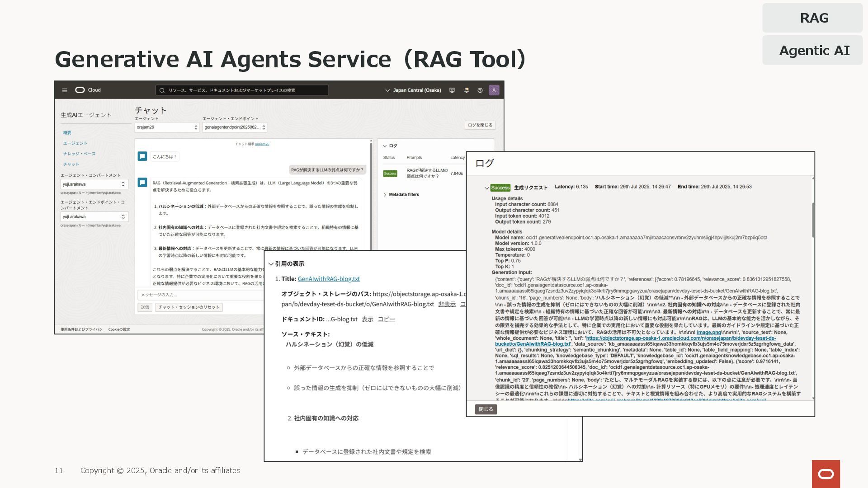Open the user profile avatar icon
Screen dimensions: 868x488
click(494, 90)
